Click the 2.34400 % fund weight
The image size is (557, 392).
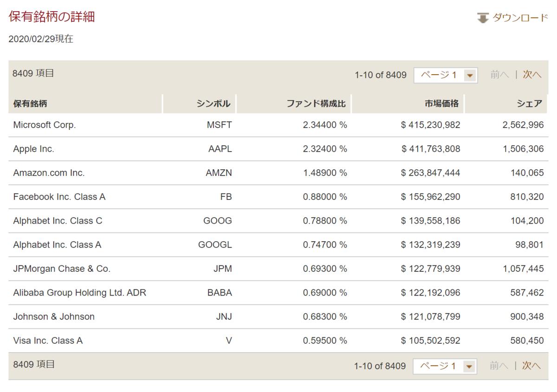[x=325, y=125]
